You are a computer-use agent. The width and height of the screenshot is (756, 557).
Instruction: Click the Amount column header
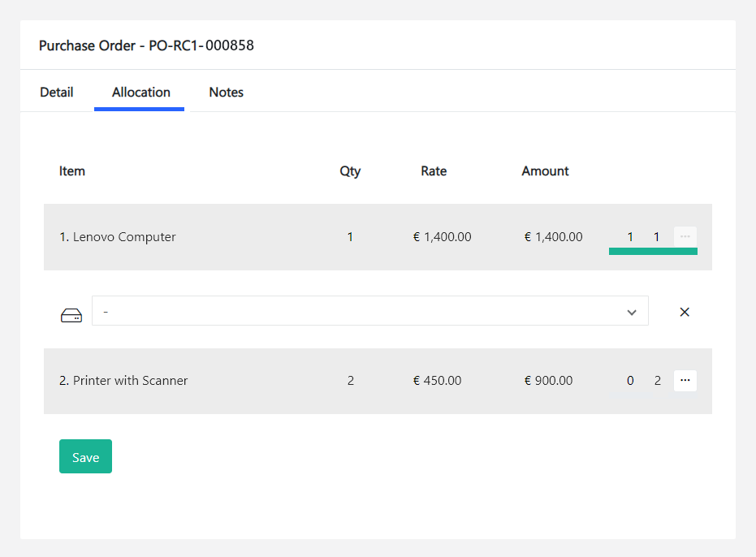click(x=545, y=171)
